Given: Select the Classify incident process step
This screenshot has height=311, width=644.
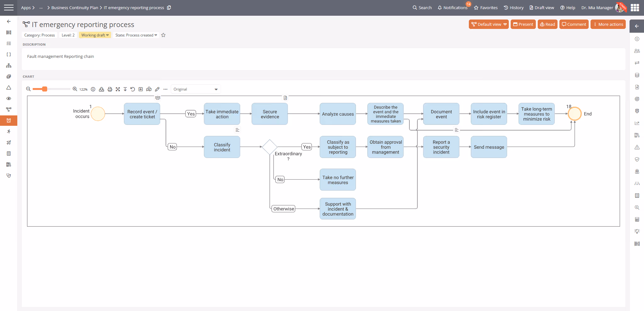Looking at the screenshot, I should coord(222,147).
